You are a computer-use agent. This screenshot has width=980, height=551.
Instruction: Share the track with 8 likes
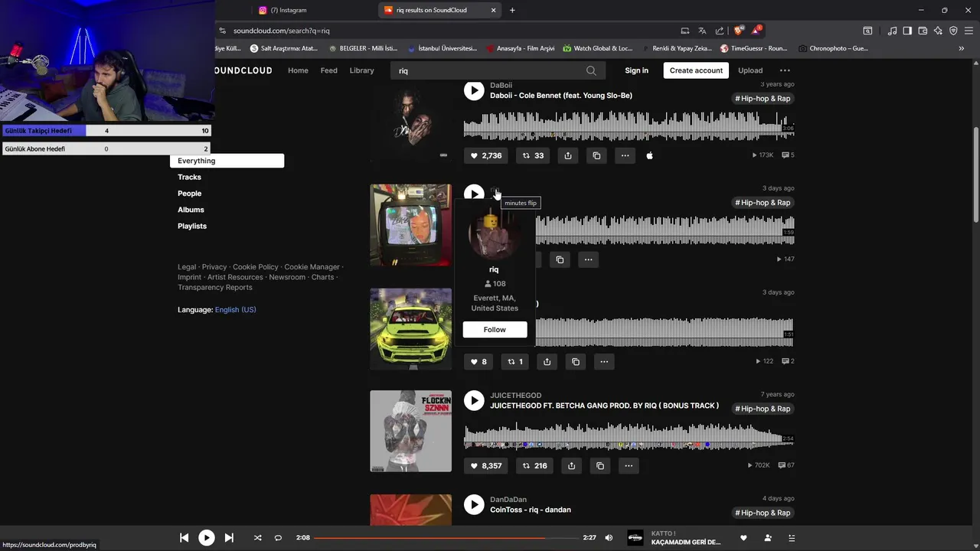click(x=547, y=361)
